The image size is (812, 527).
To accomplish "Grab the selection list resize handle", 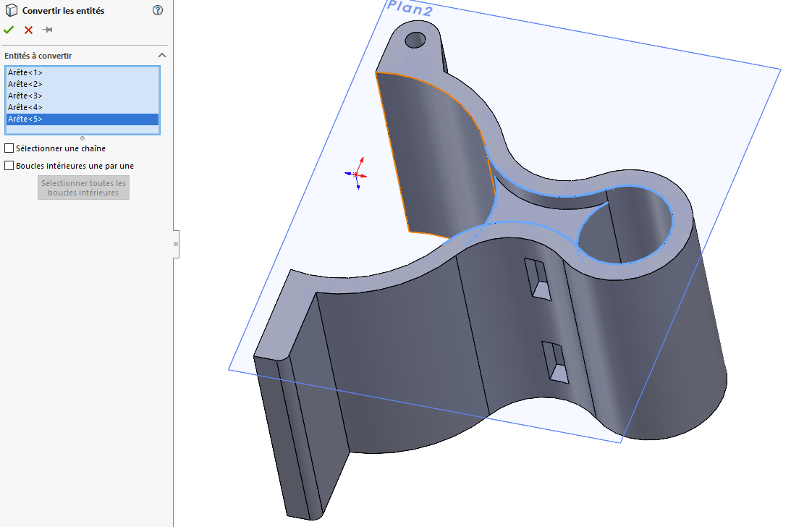I will coord(83,138).
